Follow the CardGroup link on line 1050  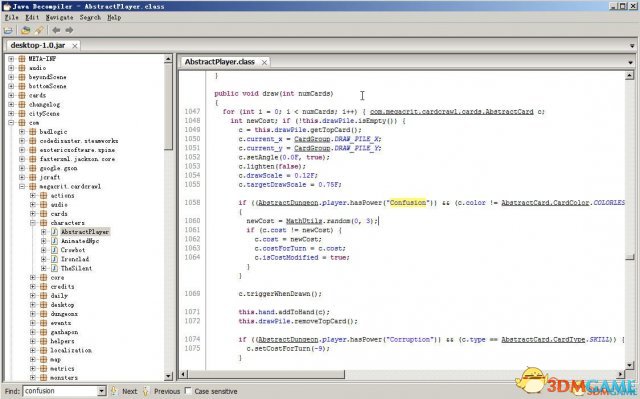pyautogui.click(x=312, y=139)
